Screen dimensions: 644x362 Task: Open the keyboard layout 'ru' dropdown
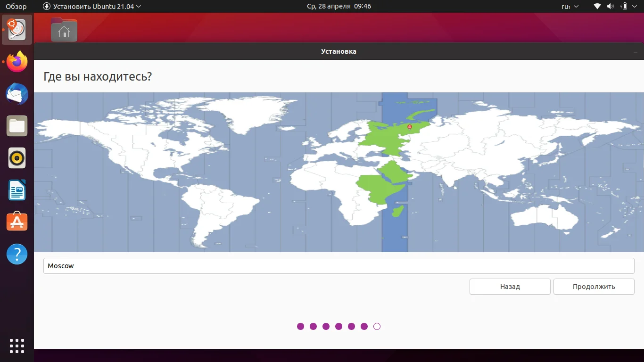(x=570, y=7)
